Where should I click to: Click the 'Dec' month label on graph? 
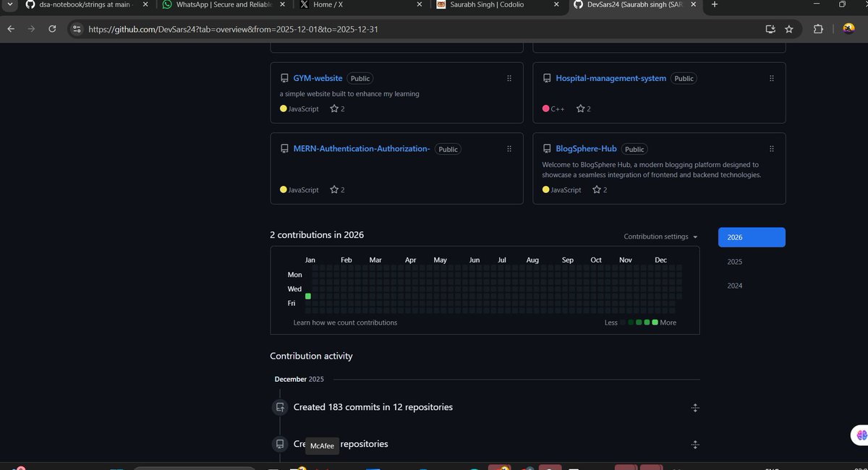tap(660, 260)
